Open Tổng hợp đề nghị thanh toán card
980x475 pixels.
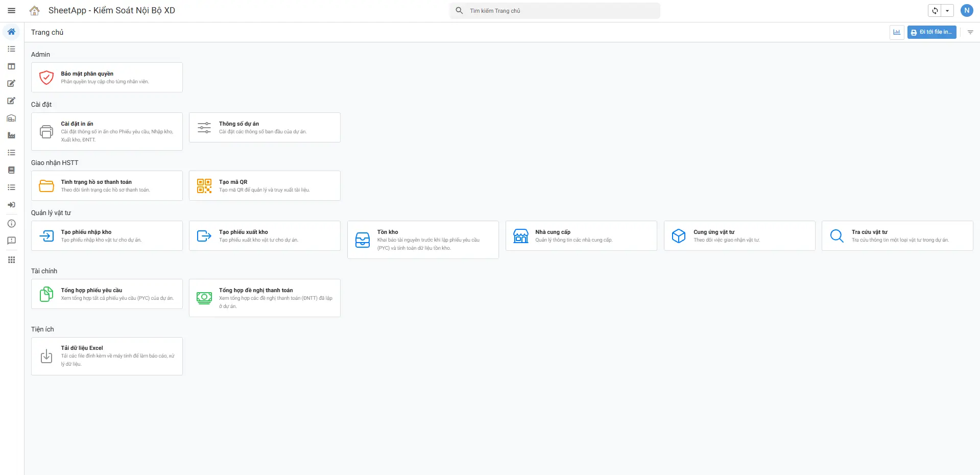(x=265, y=298)
